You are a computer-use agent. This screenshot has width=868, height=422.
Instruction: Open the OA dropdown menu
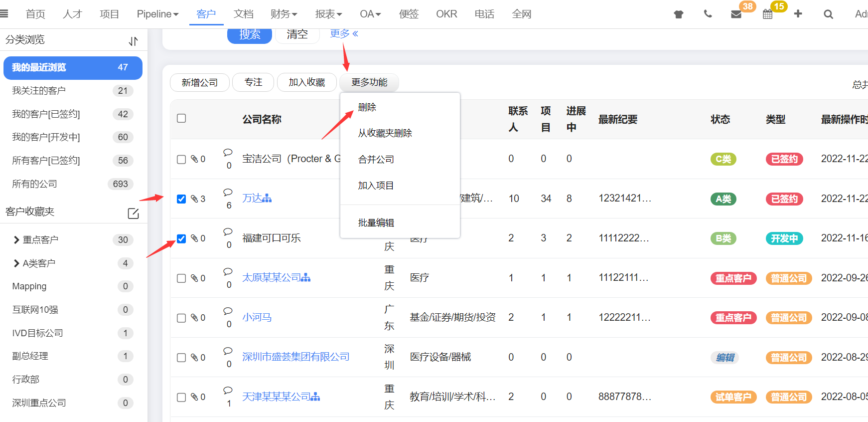coord(370,14)
